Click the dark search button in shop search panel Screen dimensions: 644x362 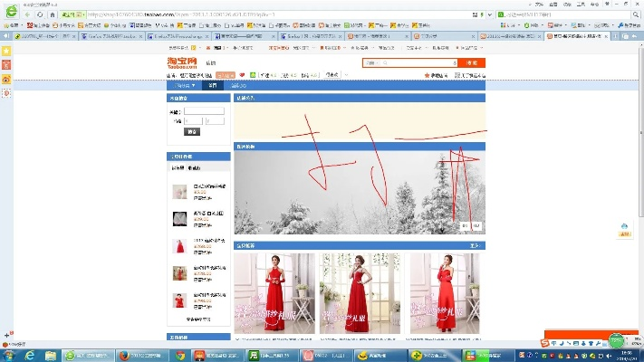pos(192,131)
